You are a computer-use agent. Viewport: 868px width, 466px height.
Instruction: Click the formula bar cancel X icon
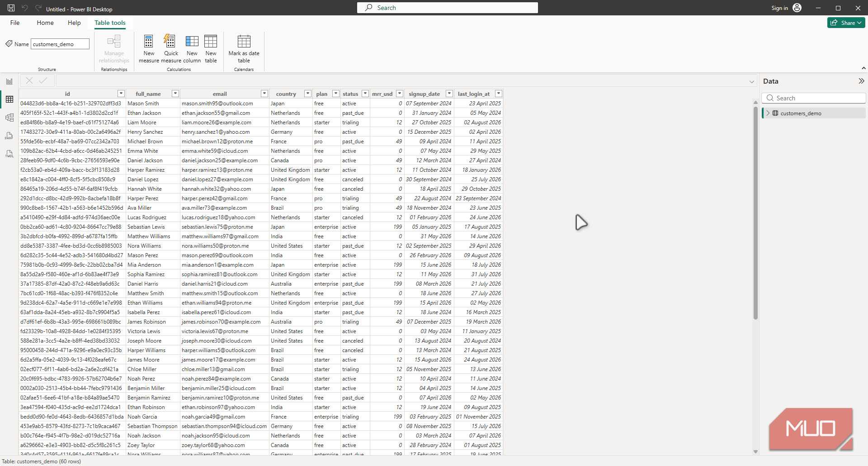(29, 80)
